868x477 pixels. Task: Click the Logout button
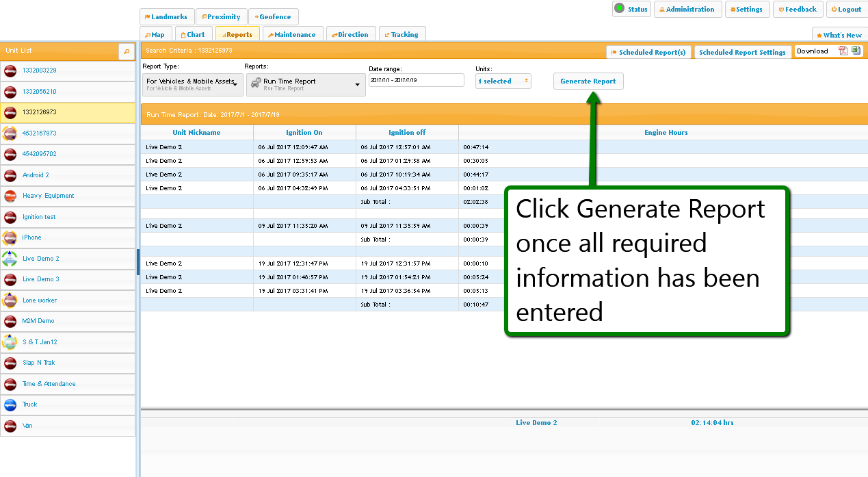(847, 10)
